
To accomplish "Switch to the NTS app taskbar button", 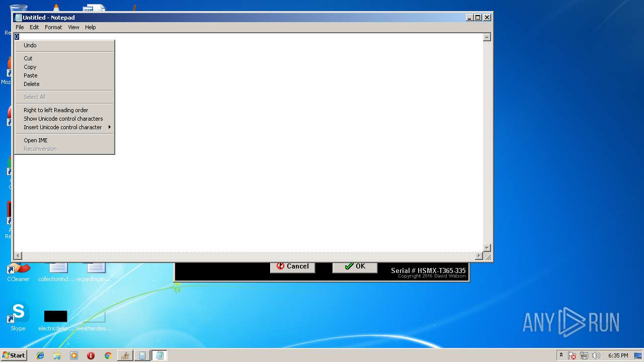I will 125,355.
